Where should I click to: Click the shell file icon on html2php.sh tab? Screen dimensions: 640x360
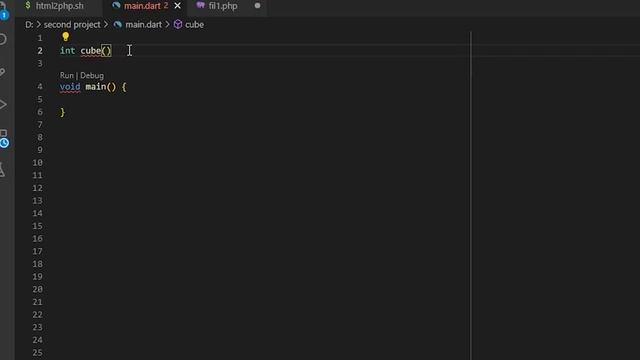[28, 5]
